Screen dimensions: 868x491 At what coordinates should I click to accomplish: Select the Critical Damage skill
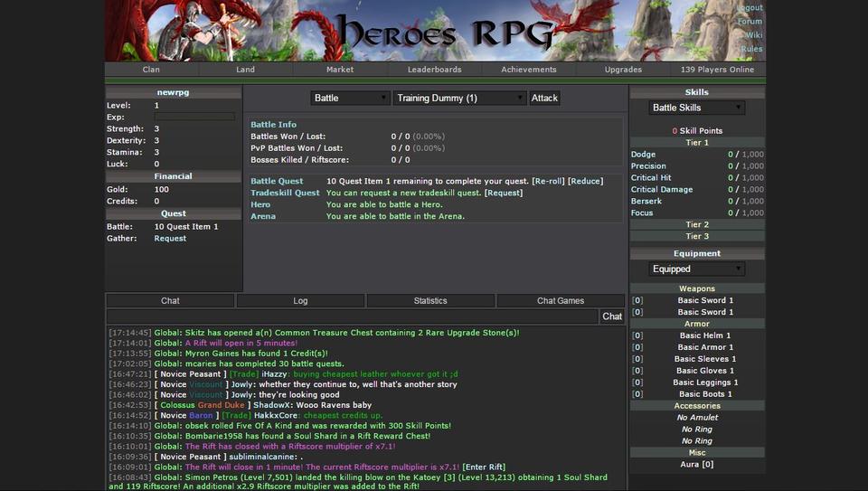(x=662, y=189)
